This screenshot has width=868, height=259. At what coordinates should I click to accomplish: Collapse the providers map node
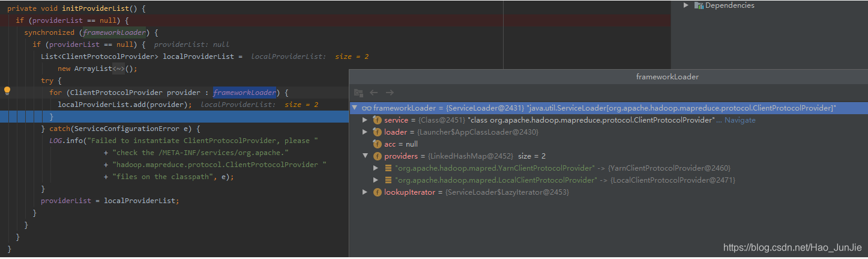pos(366,156)
